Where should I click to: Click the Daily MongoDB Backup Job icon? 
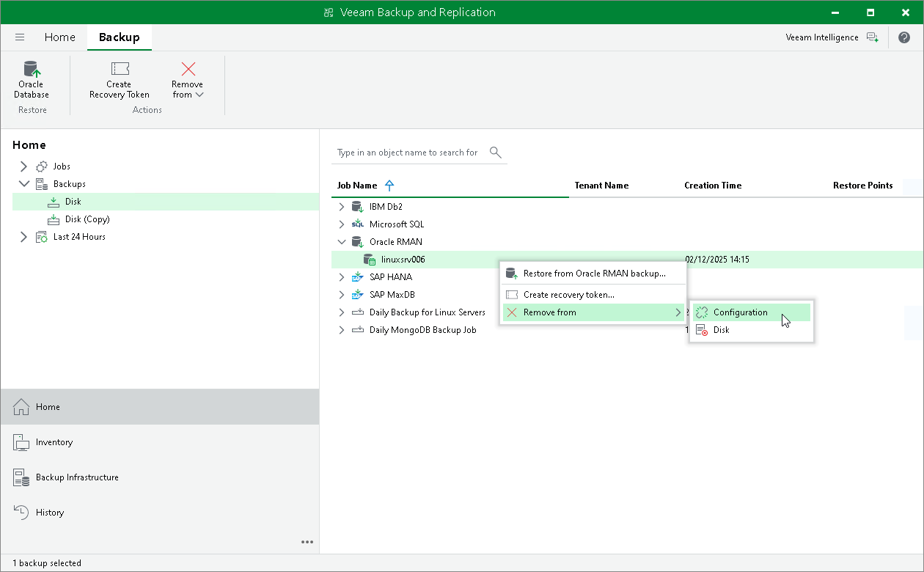pyautogui.click(x=357, y=330)
